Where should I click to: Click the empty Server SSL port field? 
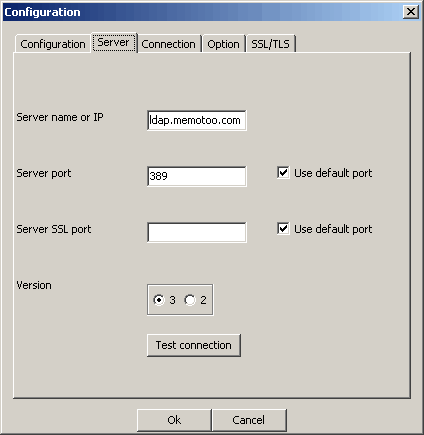[x=197, y=232]
